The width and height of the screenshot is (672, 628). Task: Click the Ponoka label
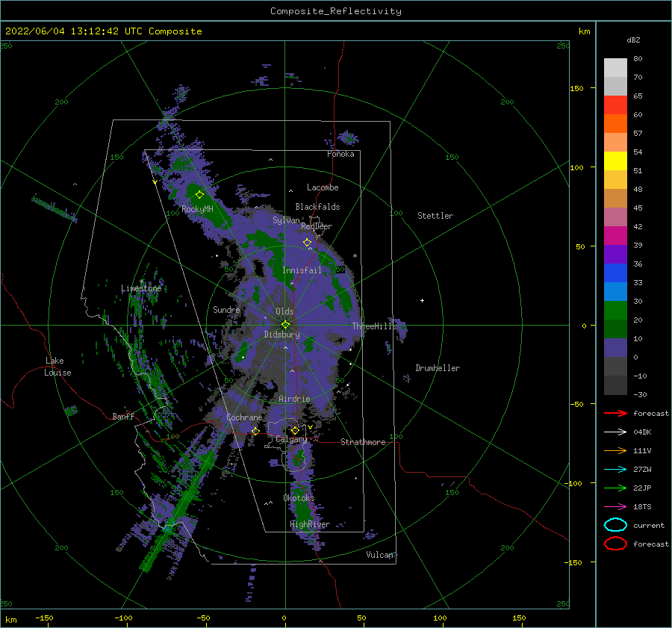coord(340,154)
